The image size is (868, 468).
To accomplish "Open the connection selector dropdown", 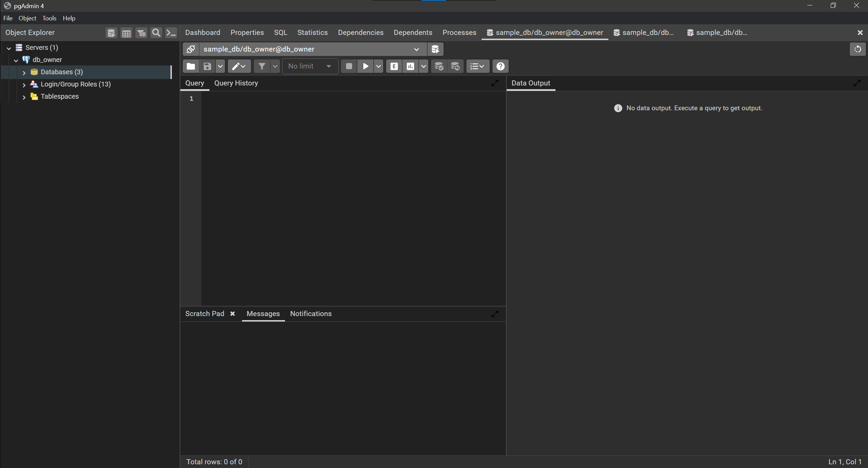I will pos(416,49).
